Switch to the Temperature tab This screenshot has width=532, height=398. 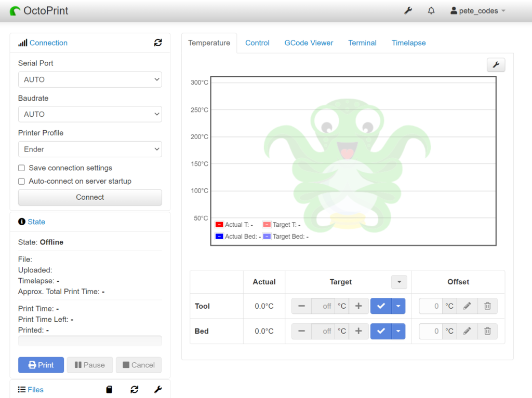click(x=209, y=43)
